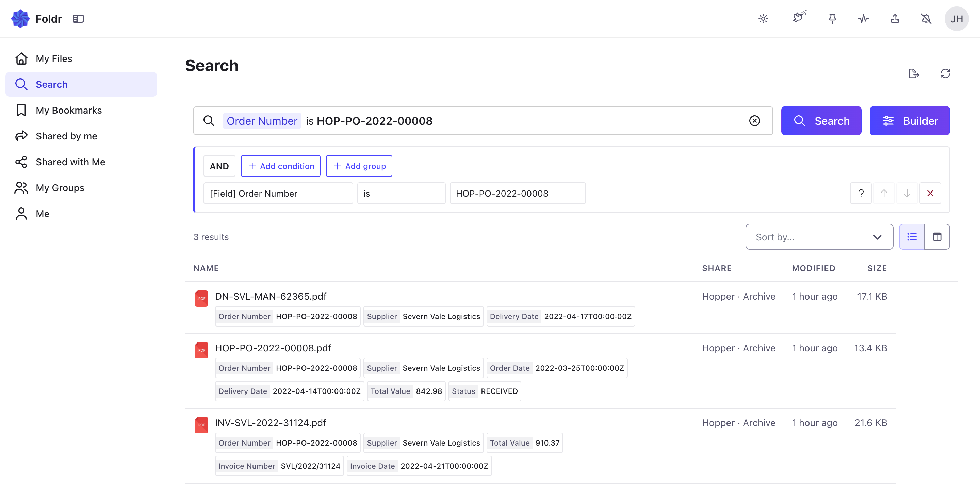Click the Order Number tag in search box

click(x=262, y=120)
